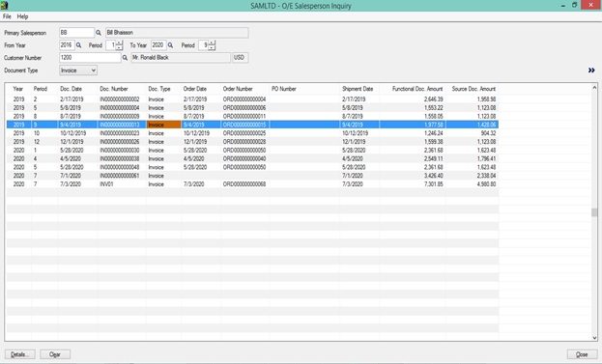Select document IN0000000000061
602x364 pixels.
pyautogui.click(x=120, y=176)
